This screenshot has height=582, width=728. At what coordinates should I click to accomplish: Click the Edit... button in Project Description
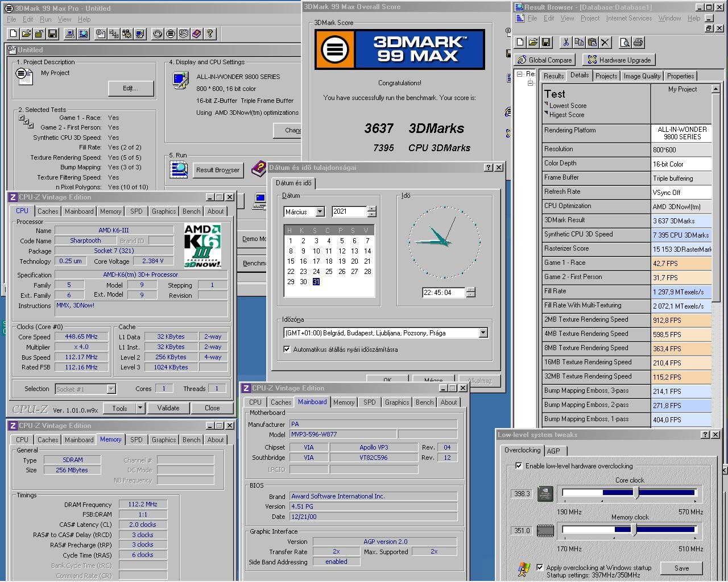coord(130,88)
